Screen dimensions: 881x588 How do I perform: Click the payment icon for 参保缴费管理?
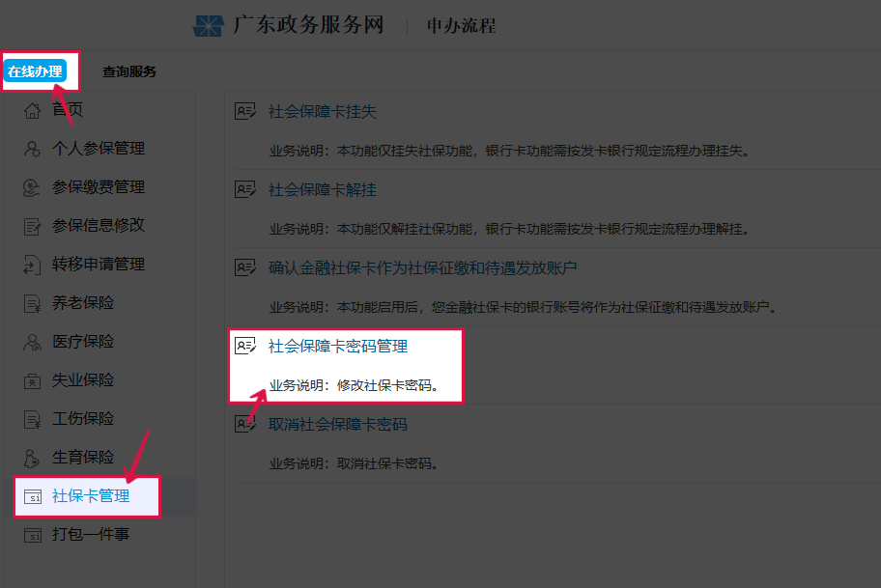32,187
